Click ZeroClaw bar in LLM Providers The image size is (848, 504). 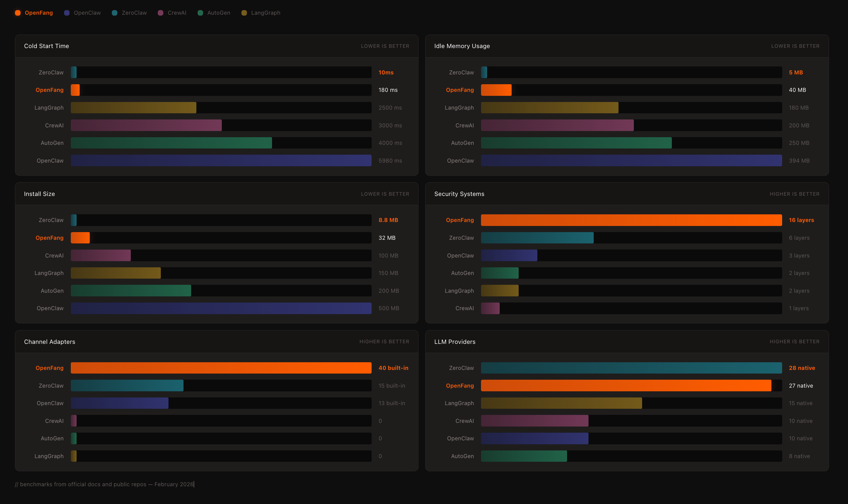[x=631, y=368]
